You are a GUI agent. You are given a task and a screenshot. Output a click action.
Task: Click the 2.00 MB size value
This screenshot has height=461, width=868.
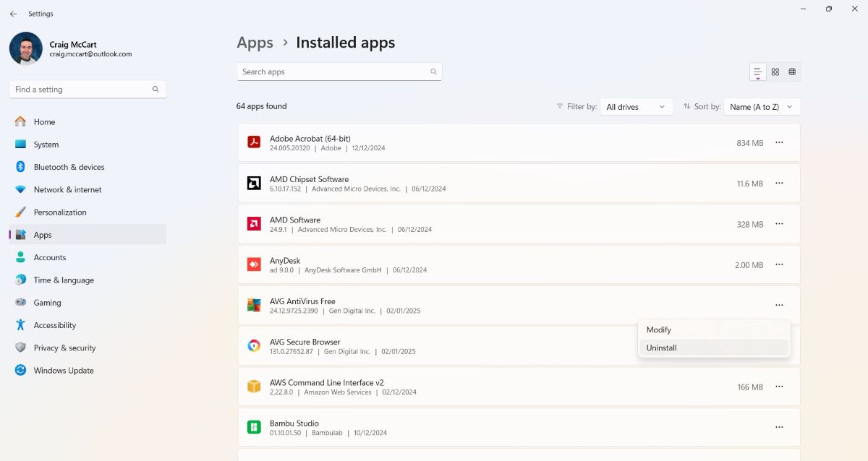coord(749,265)
